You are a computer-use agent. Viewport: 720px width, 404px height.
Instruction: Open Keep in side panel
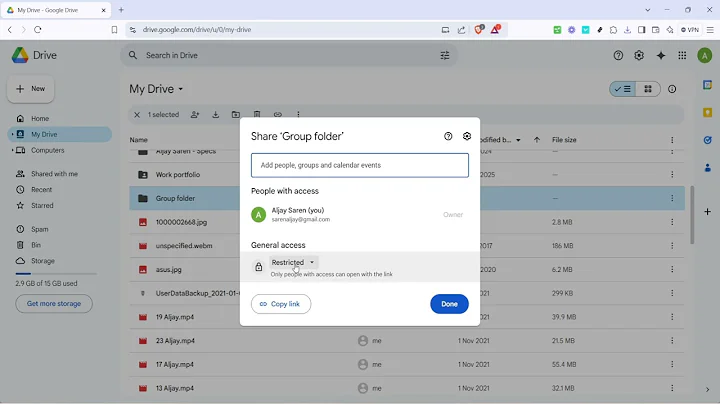(708, 112)
